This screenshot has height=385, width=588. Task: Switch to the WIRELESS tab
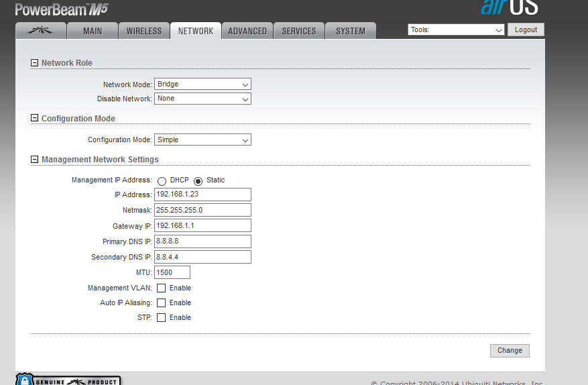point(144,31)
